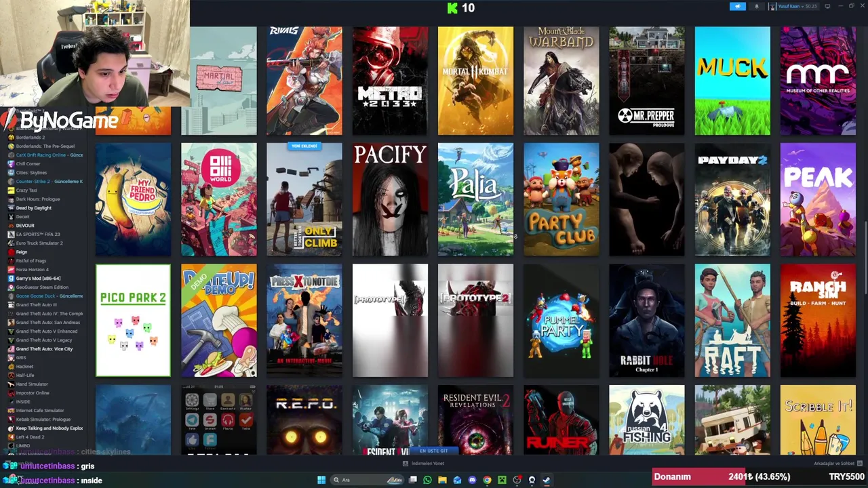
Task: Select Hacknet in the library sidebar
Action: point(24,367)
